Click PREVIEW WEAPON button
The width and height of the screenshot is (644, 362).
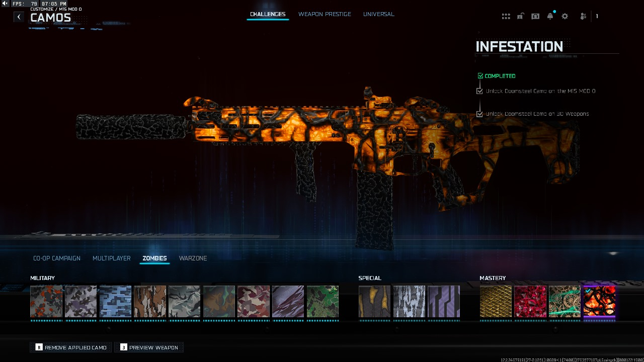[x=149, y=347]
